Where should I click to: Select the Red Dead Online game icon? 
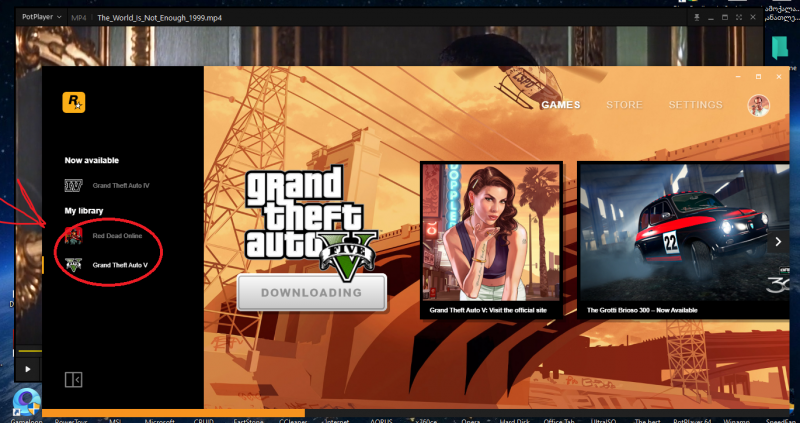[73, 236]
